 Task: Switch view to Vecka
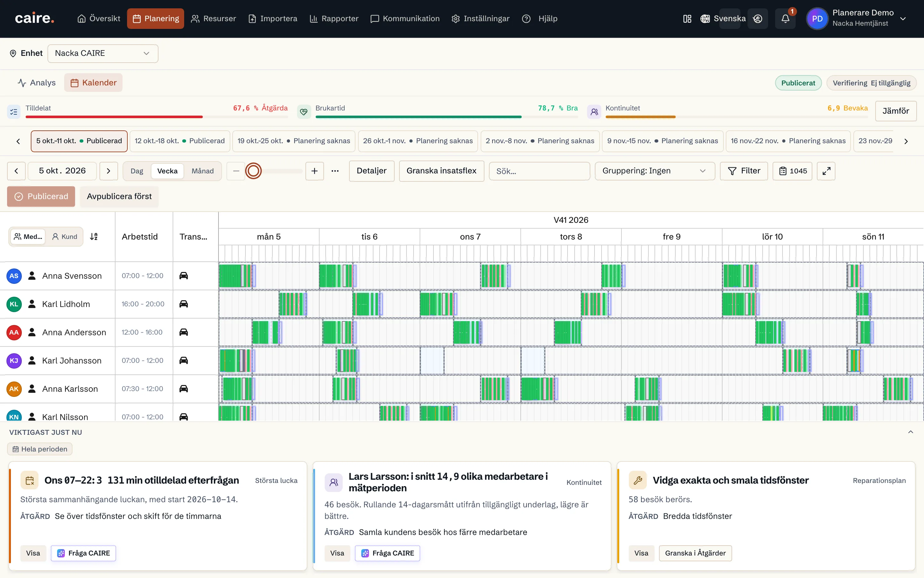click(167, 171)
